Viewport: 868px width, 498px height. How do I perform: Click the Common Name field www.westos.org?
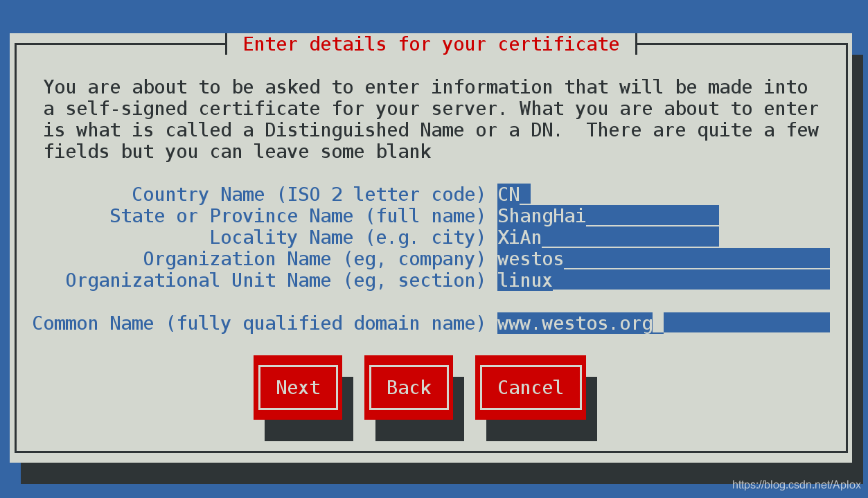tap(664, 323)
